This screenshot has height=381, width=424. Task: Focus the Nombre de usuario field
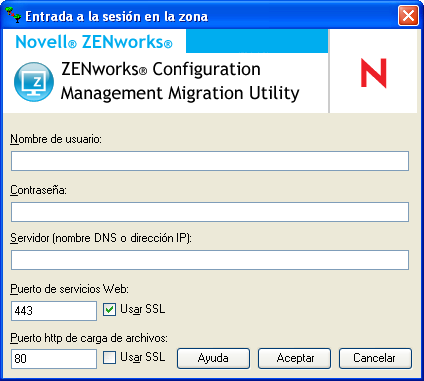pos(210,161)
